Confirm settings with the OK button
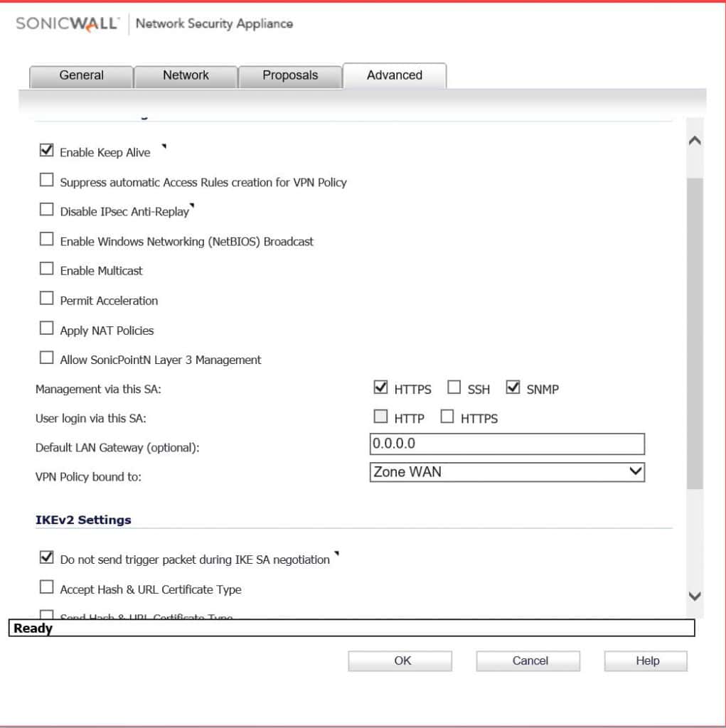The width and height of the screenshot is (726, 728). (x=400, y=660)
